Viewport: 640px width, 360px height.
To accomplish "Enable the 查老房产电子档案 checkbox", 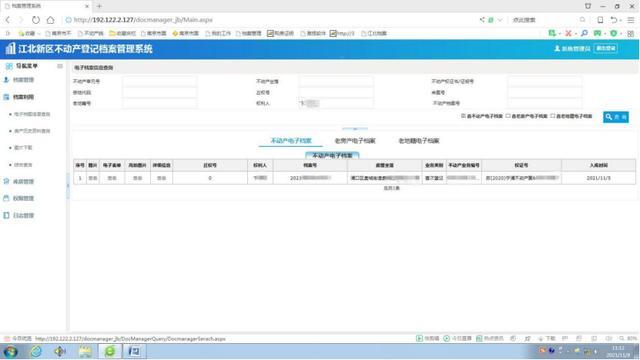I will tap(508, 116).
